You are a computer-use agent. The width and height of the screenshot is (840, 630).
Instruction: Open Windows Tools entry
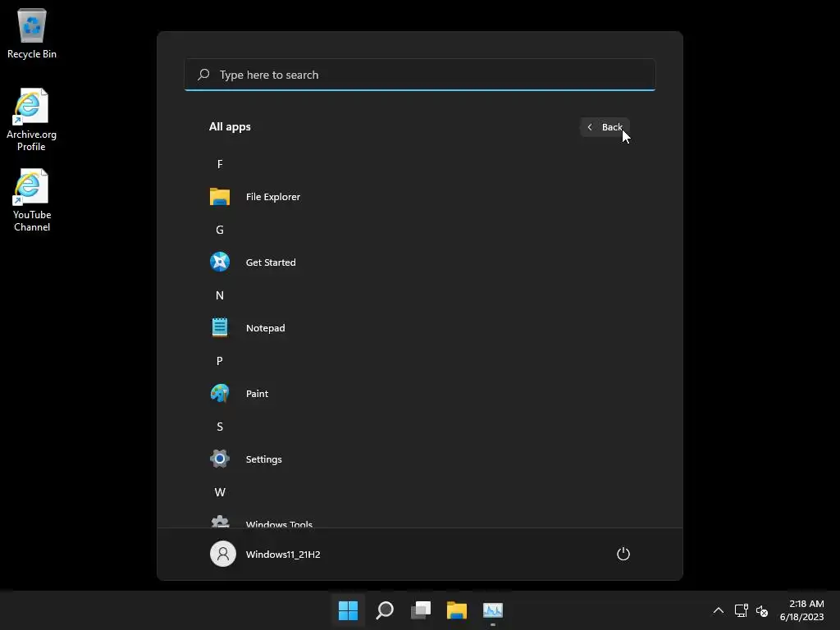(x=419, y=521)
